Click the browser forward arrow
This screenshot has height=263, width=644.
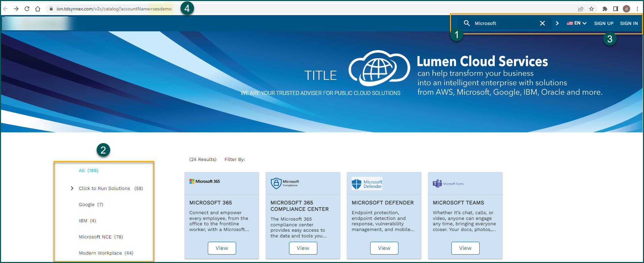tap(16, 9)
